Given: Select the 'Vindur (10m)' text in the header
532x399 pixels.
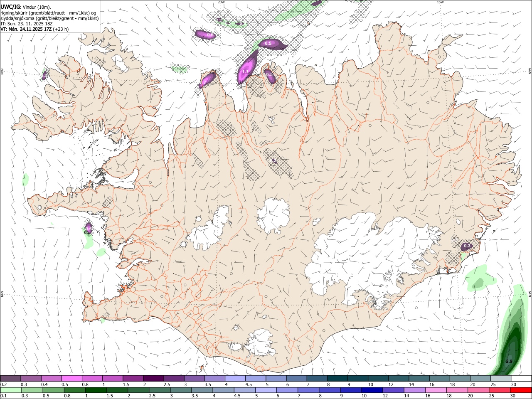Looking at the screenshot, I should pyautogui.click(x=36, y=7).
